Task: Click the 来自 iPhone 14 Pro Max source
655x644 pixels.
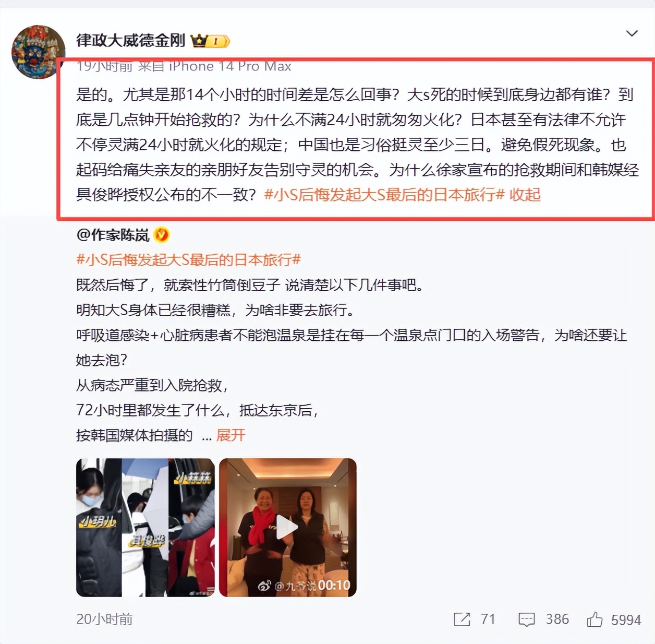Action: point(214,66)
